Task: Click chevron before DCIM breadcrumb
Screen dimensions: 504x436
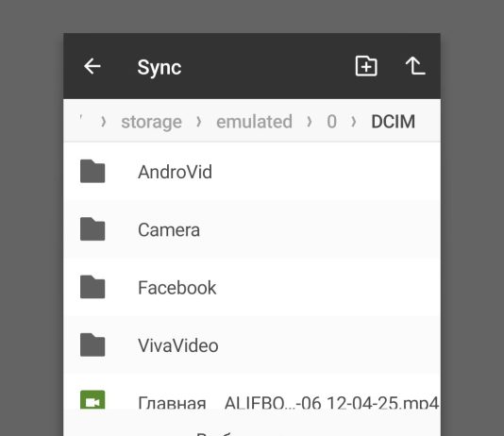Action: tap(354, 122)
